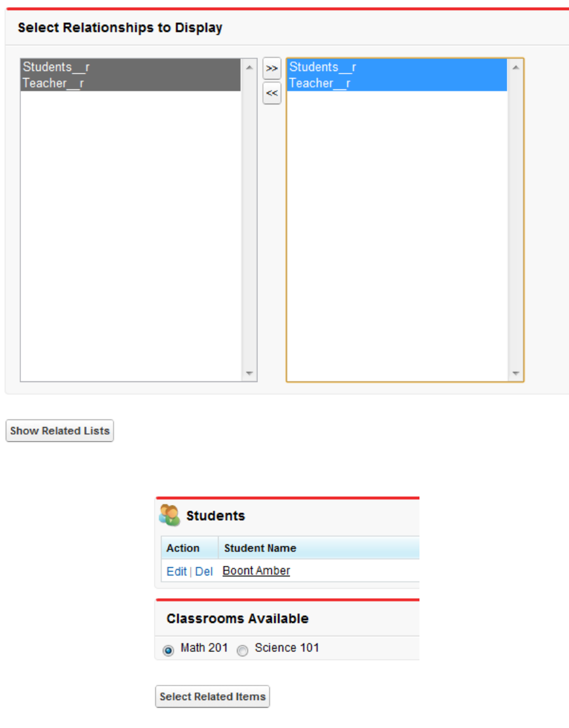569x728 pixels.
Task: Select Students__r in the left list
Action: point(131,67)
